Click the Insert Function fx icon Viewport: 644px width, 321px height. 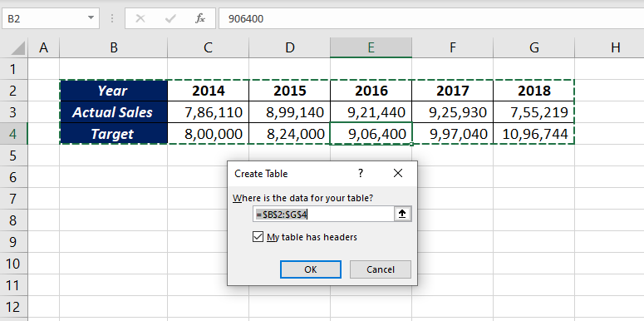[x=200, y=19]
